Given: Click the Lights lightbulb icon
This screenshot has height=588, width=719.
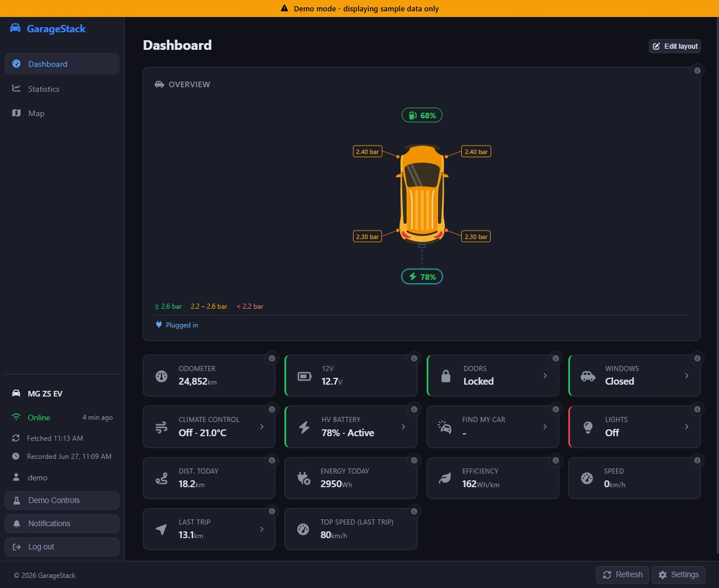Looking at the screenshot, I should [588, 427].
